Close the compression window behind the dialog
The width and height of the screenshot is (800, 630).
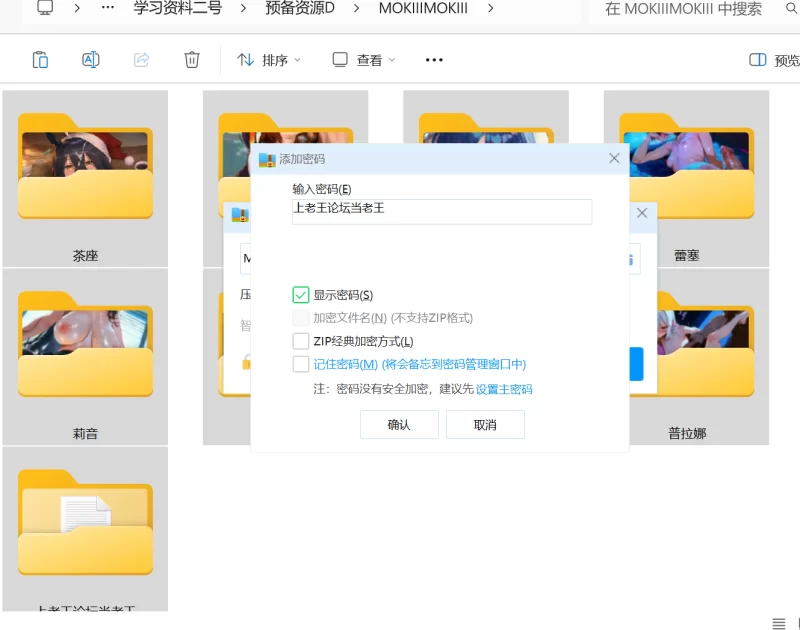click(642, 213)
